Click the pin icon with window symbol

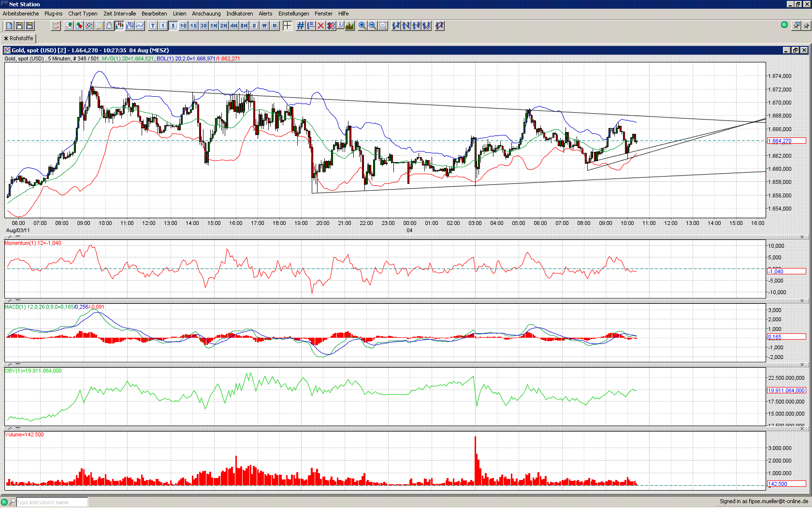pos(797,25)
